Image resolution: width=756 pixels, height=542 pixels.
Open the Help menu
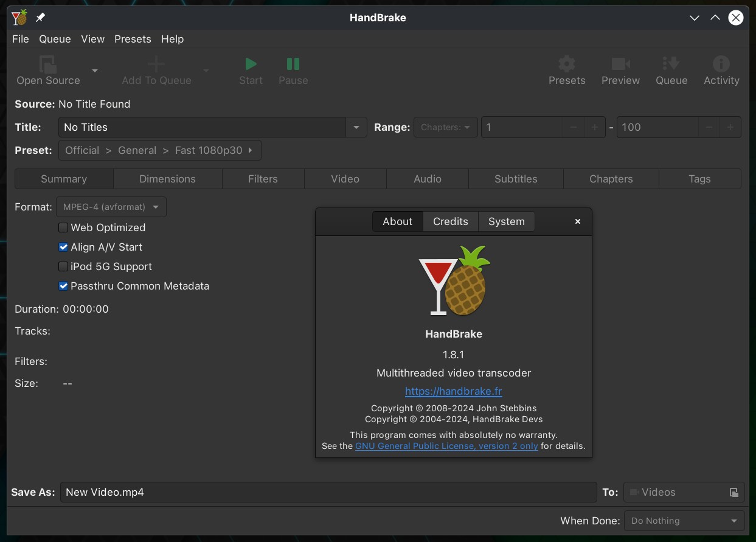pos(172,39)
